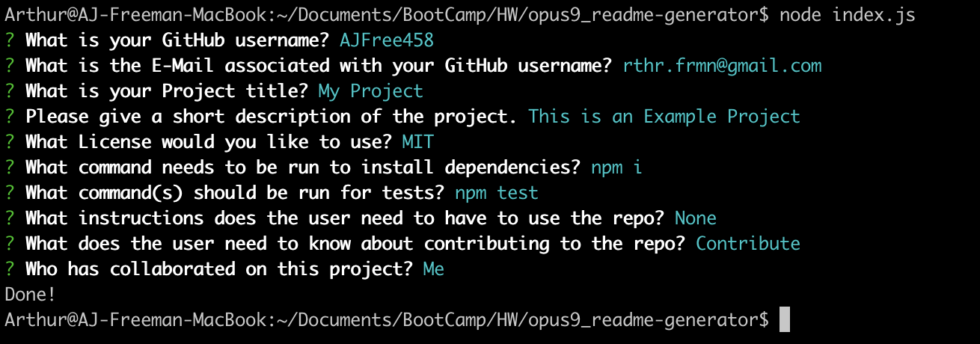Image resolution: width=980 pixels, height=344 pixels.
Task: Click the GitHub username answer AJFree458
Action: [x=386, y=40]
